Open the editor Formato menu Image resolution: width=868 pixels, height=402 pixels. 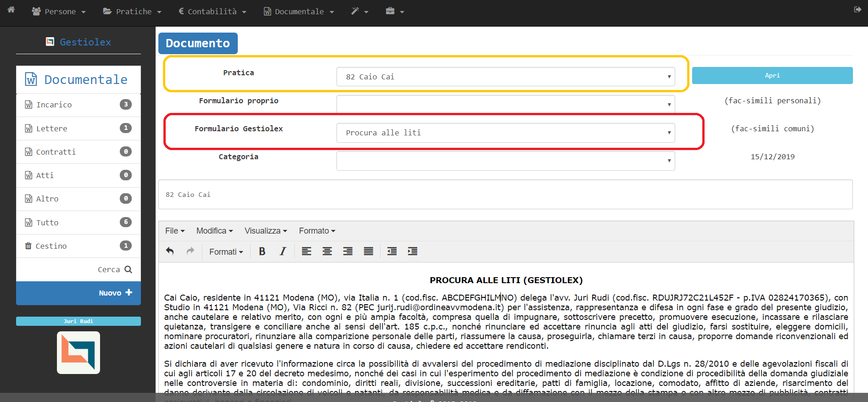click(x=317, y=231)
